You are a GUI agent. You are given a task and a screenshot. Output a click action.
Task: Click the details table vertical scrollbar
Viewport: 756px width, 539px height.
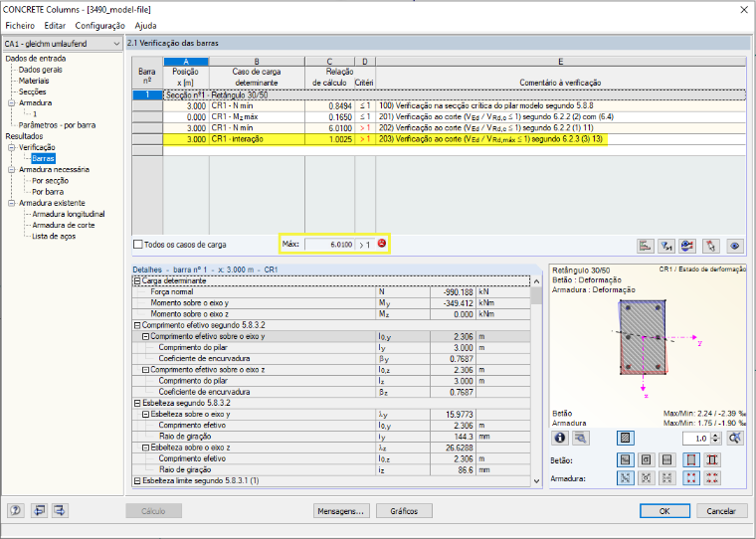(536, 381)
